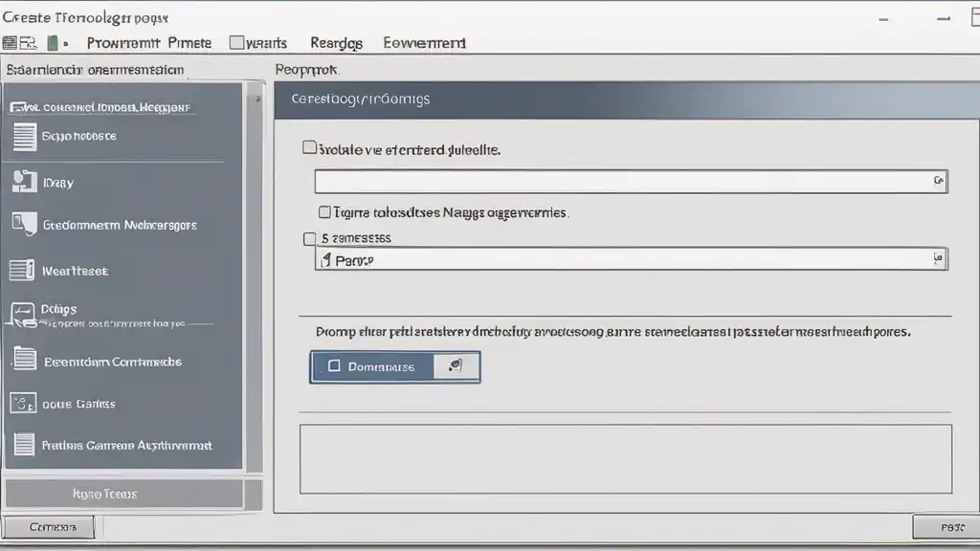Select 'Pratiius Garrene Aupthnvemart' sidebar entry
This screenshot has height=551, width=980.
coord(127,446)
